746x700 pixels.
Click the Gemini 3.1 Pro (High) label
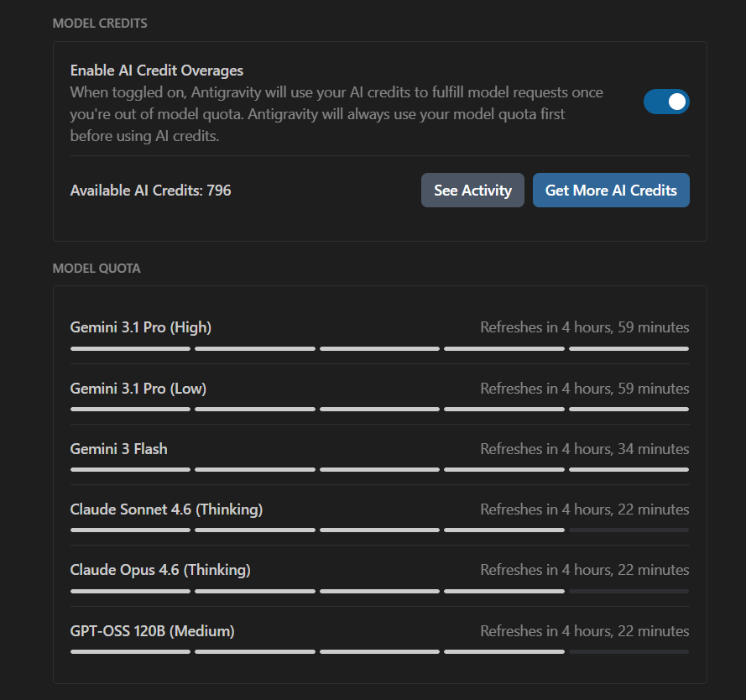(x=141, y=327)
